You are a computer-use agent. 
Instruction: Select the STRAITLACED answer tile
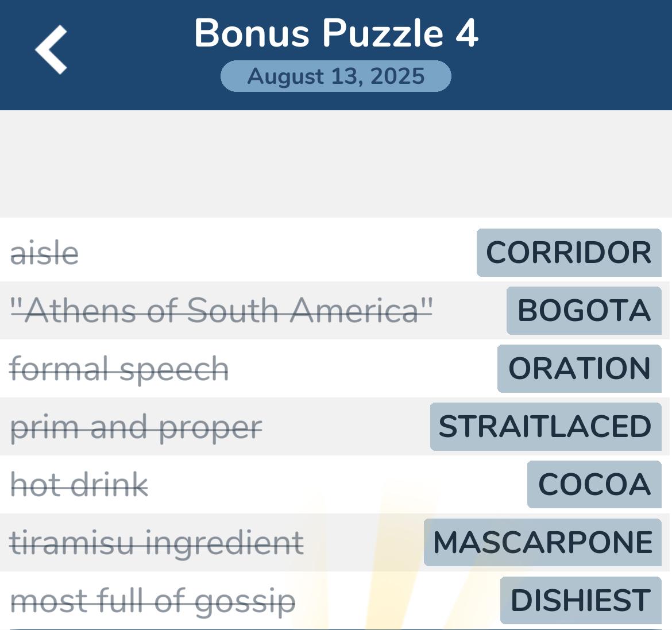click(x=545, y=427)
